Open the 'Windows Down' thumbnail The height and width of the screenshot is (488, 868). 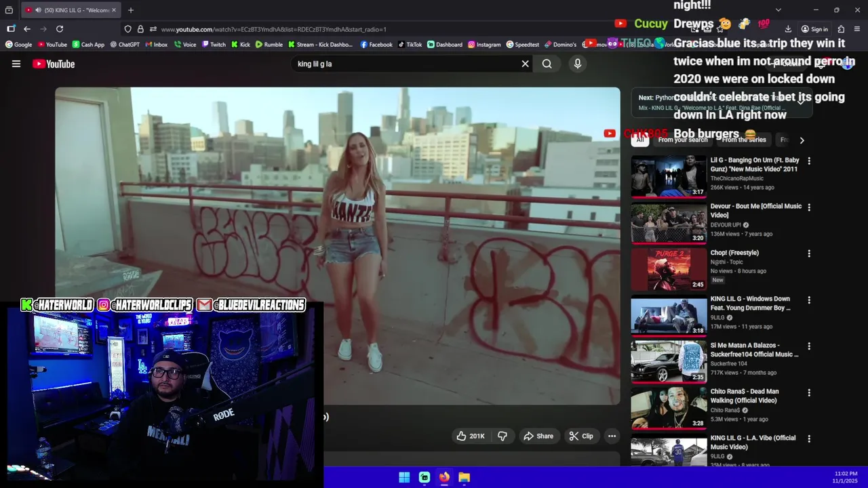coord(669,315)
